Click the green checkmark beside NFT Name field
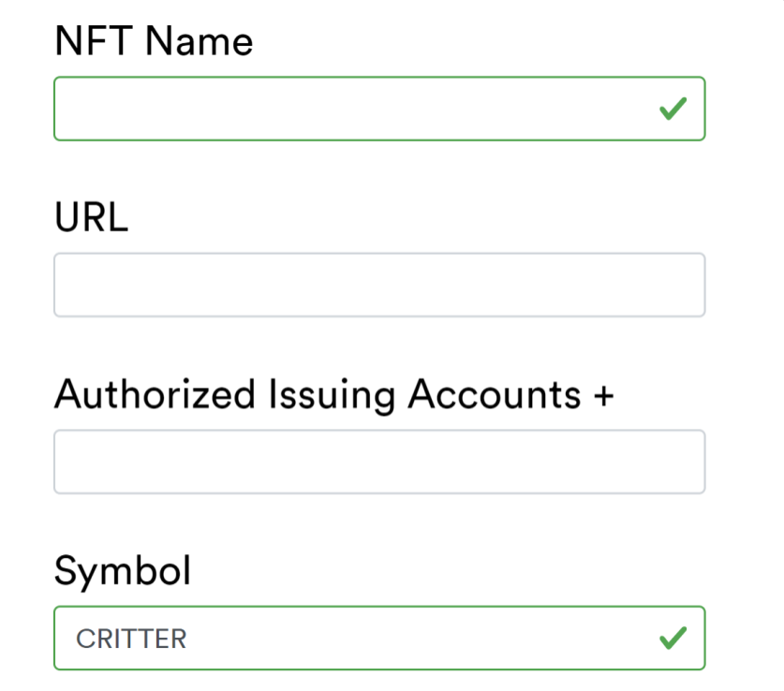 click(x=673, y=109)
